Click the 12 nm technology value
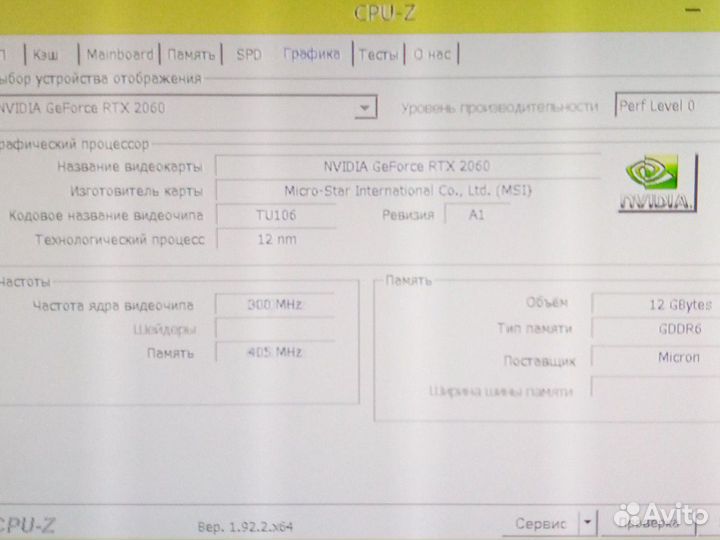 pyautogui.click(x=276, y=239)
